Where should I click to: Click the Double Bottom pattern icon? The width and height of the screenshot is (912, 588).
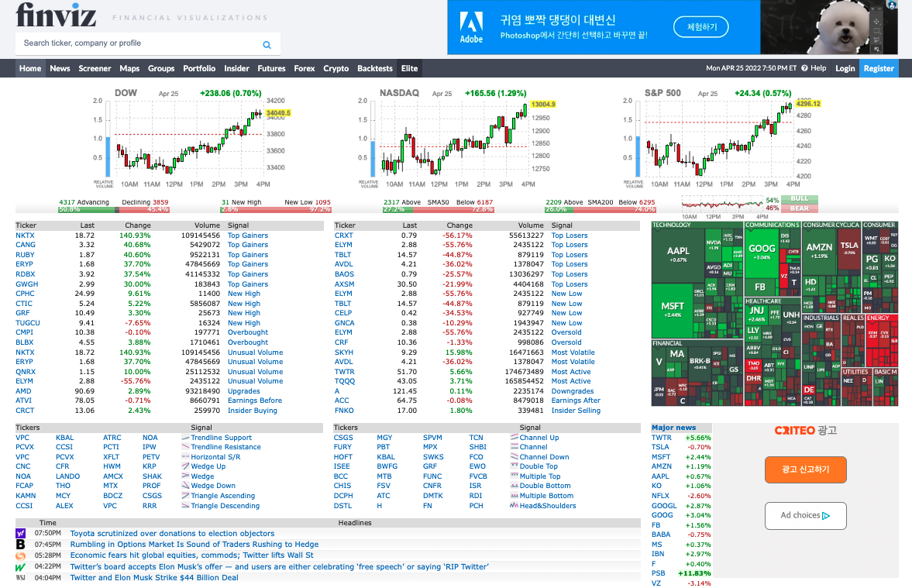(x=515, y=486)
